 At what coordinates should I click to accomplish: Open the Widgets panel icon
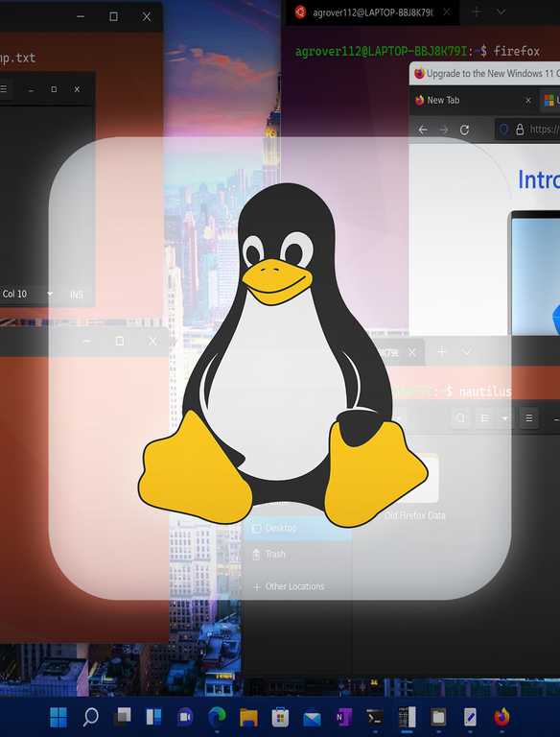click(x=153, y=717)
